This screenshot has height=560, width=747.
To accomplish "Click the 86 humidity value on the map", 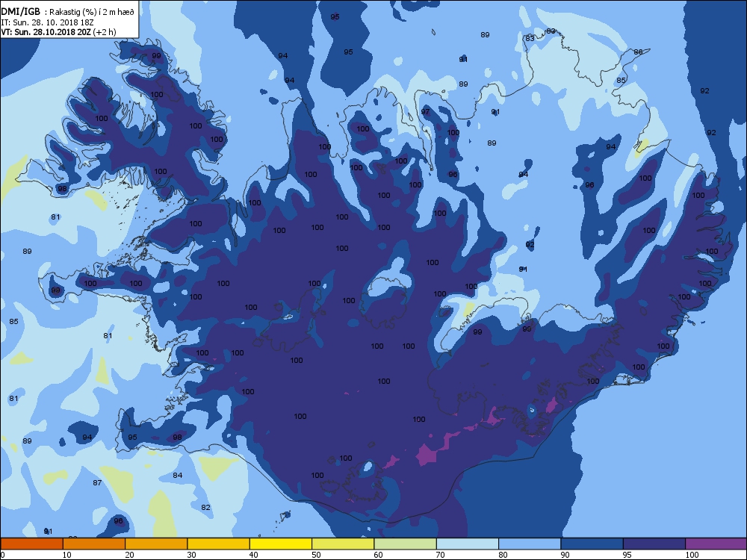I will (x=639, y=52).
